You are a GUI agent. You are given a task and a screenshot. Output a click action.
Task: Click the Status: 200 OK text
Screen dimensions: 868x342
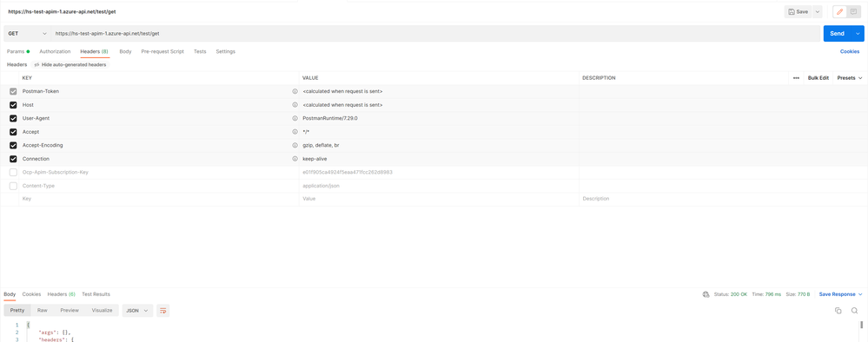coord(730,294)
